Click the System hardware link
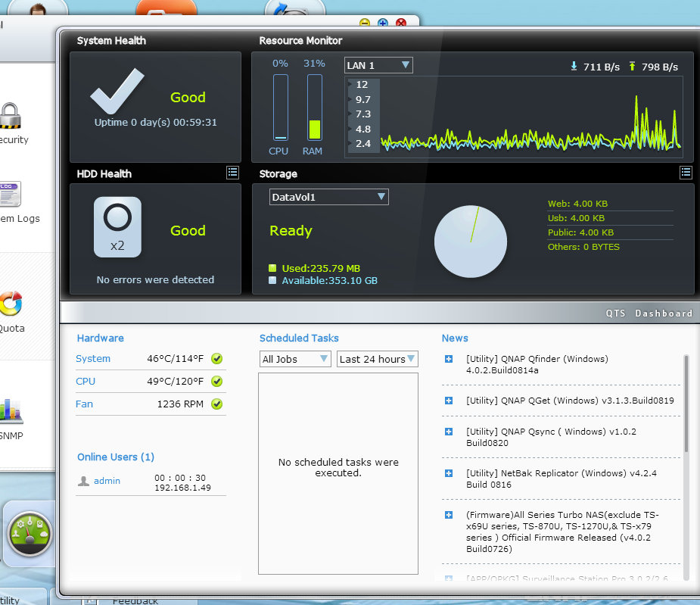700x605 pixels. tap(93, 359)
